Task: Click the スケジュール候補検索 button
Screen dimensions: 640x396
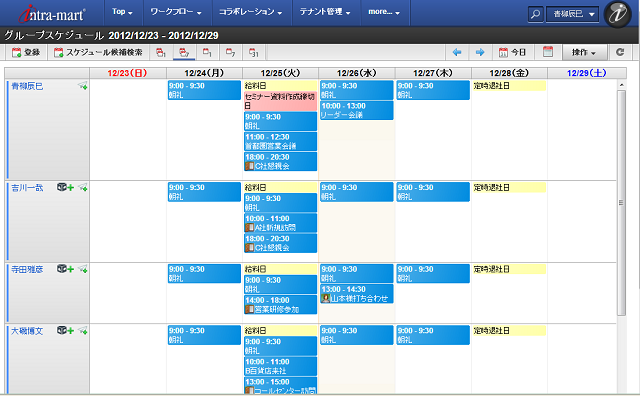Action: click(x=98, y=52)
